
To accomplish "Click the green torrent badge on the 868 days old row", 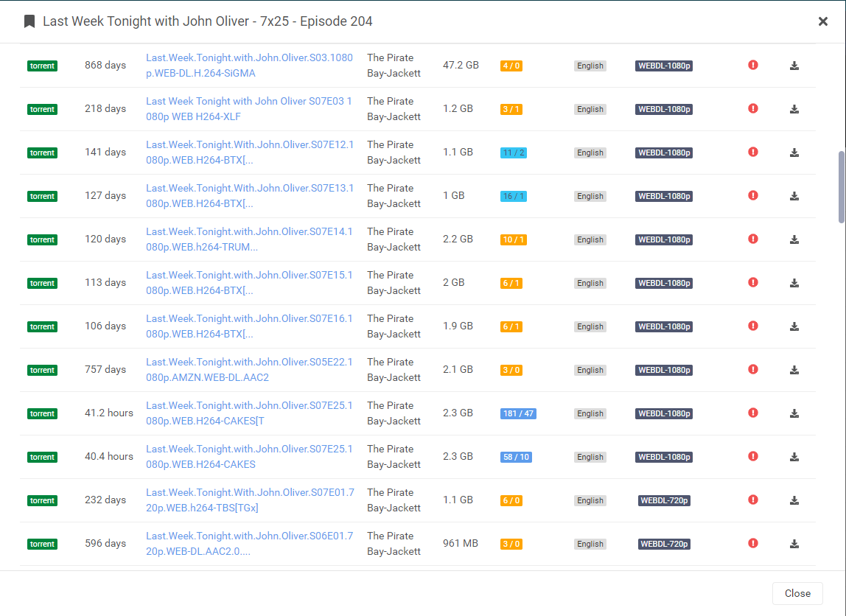I will [x=42, y=66].
